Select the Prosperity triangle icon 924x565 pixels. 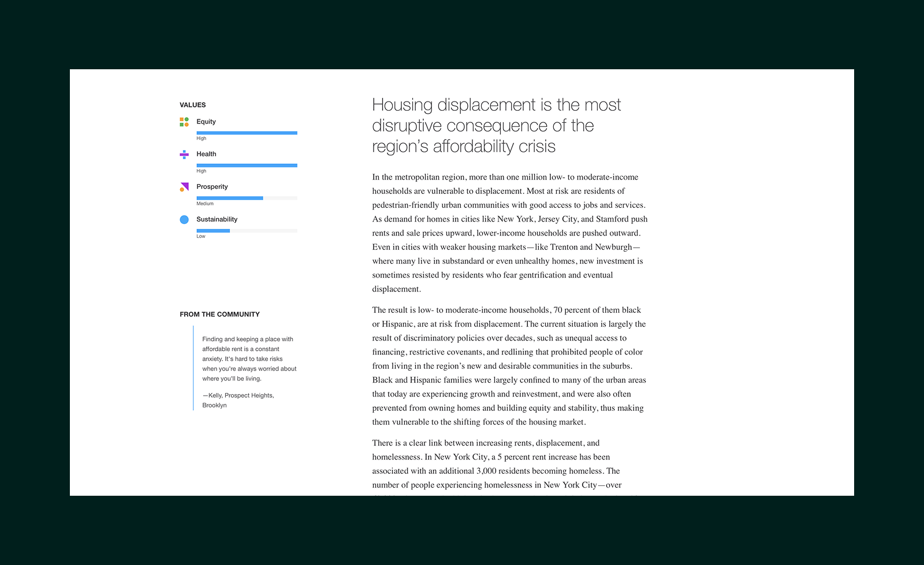(x=185, y=186)
